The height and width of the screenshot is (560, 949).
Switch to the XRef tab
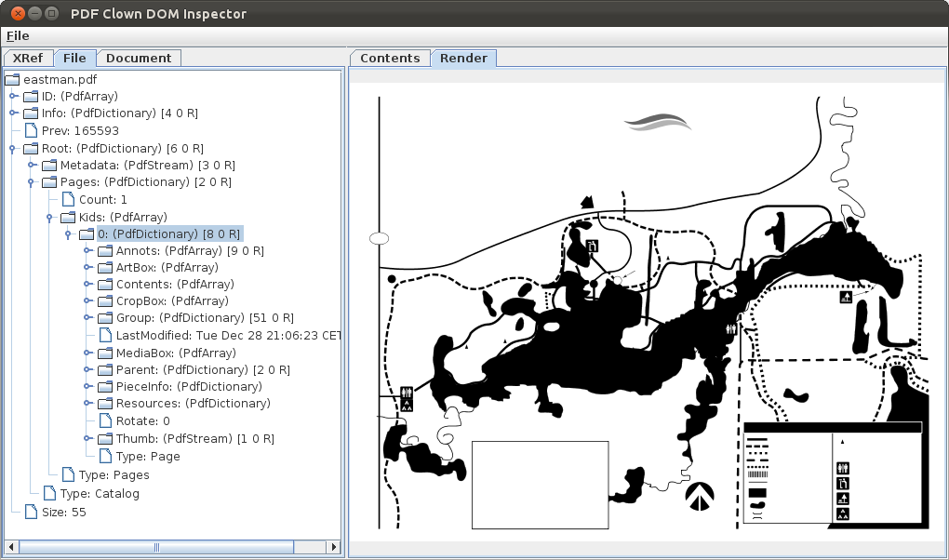tap(27, 58)
